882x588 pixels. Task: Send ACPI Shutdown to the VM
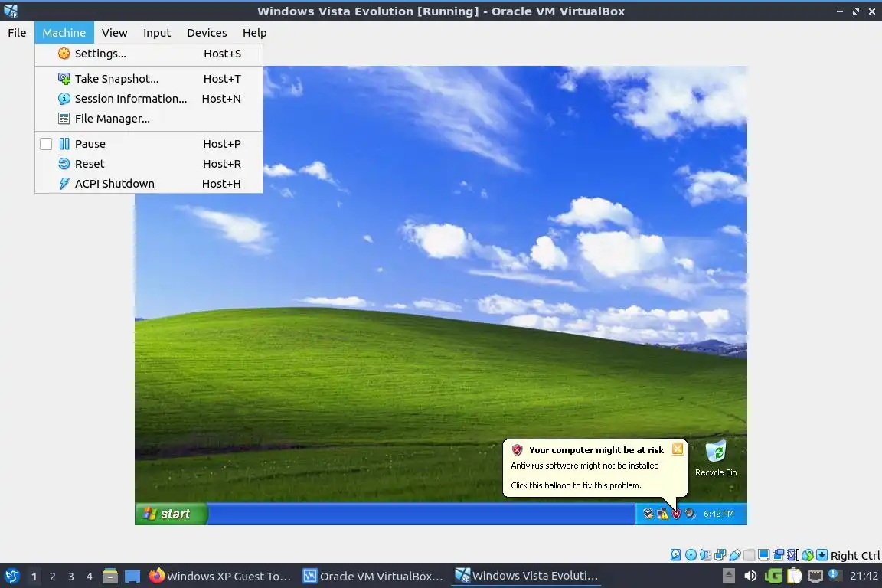tap(149, 184)
